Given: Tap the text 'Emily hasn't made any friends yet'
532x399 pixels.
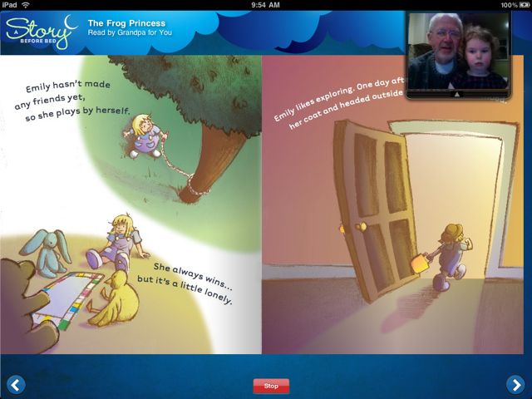Looking at the screenshot, I should pos(62,93).
